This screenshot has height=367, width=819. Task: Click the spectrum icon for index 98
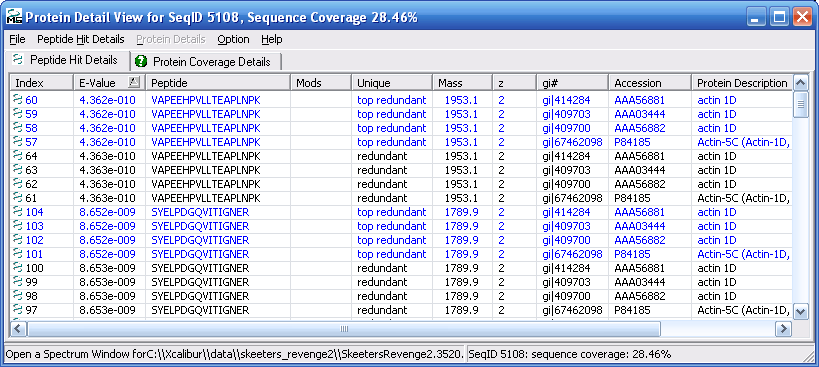[19, 296]
